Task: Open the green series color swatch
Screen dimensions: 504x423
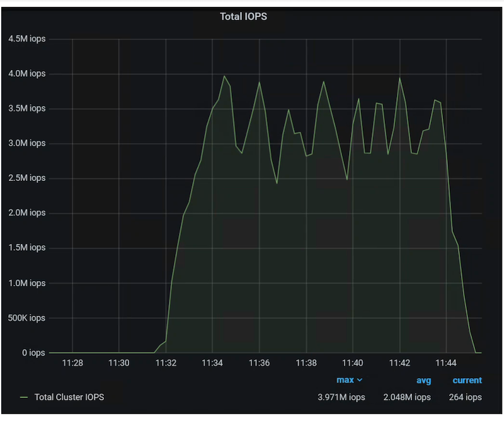Action: [24, 397]
